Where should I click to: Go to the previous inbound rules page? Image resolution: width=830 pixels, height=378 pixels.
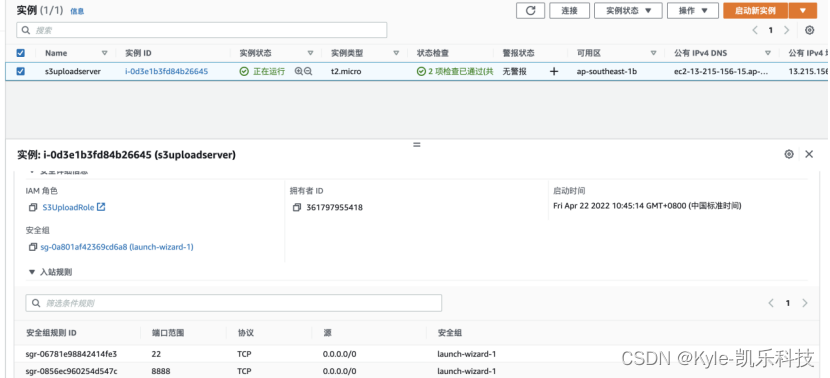tap(771, 303)
